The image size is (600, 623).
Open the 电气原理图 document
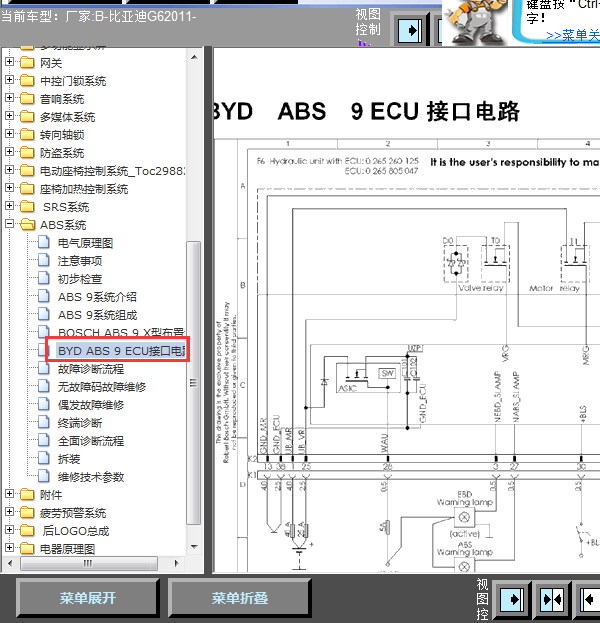[x=85, y=243]
